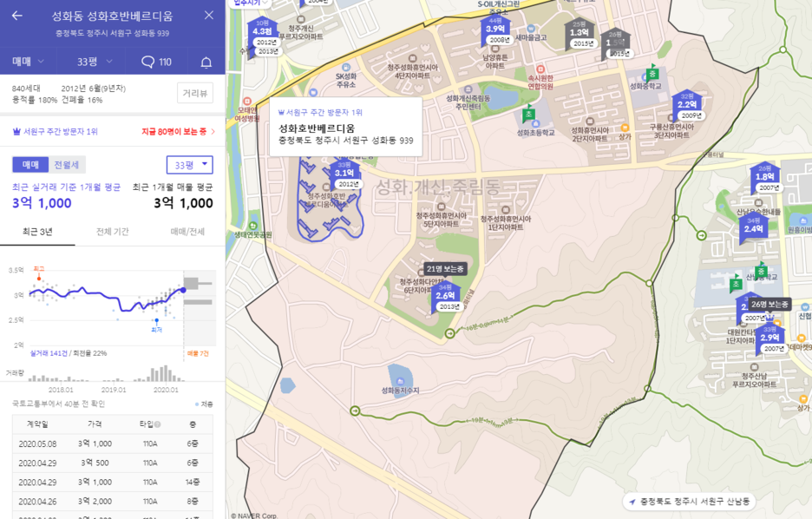
Task: Click the 성화중학교 green flag icon
Action: click(x=652, y=73)
